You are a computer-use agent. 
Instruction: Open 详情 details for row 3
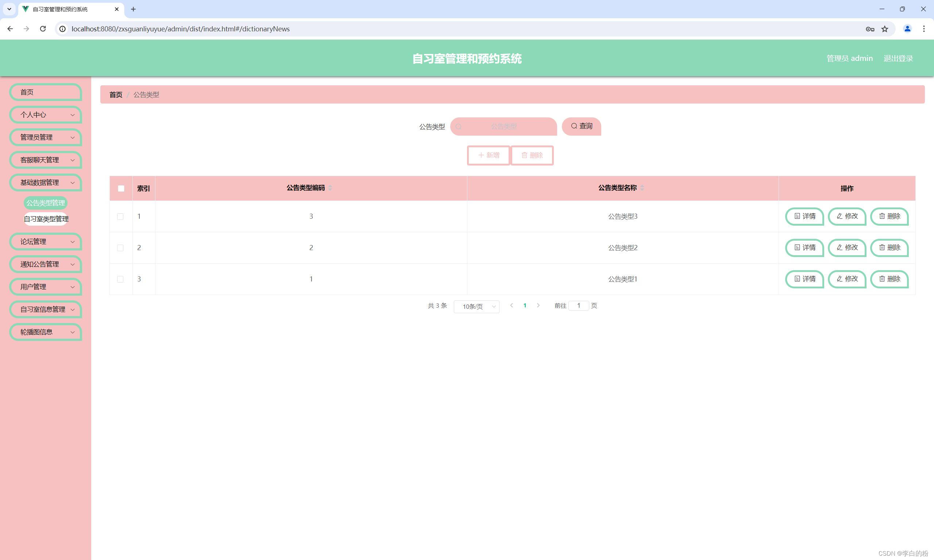point(804,279)
